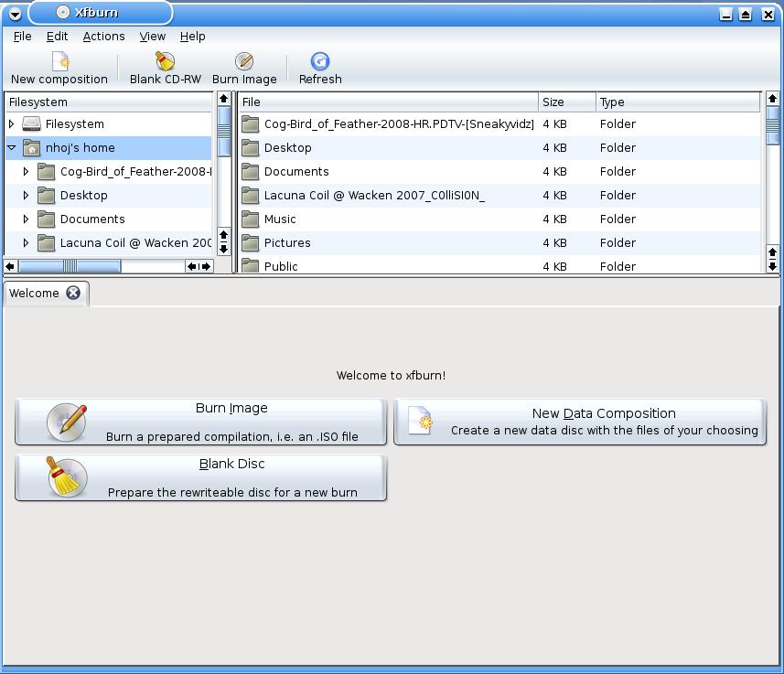Screen dimensions: 784x674
Task: Open the View menu
Action: [x=152, y=37]
